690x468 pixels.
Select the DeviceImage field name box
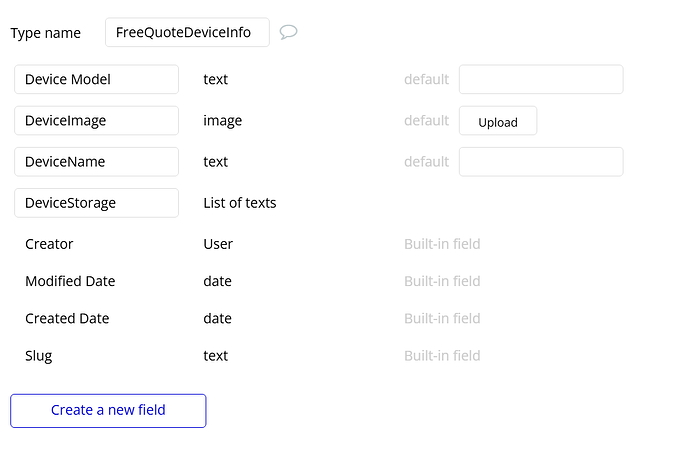[96, 121]
